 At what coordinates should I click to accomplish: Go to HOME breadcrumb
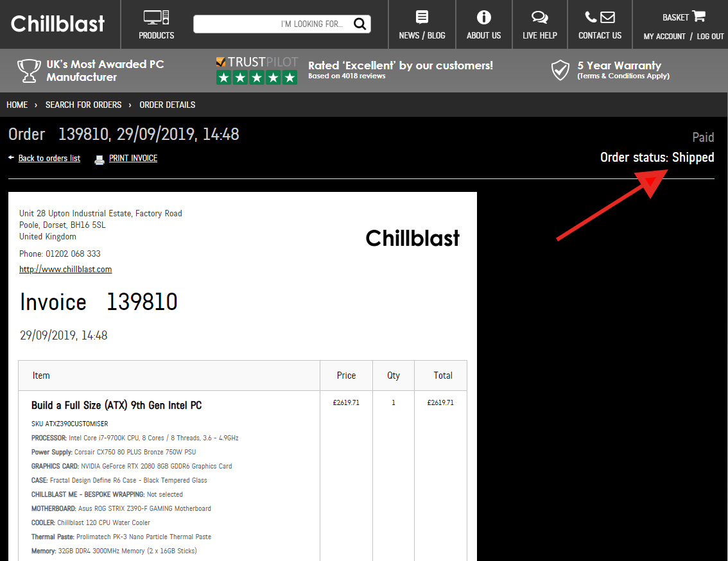click(17, 105)
